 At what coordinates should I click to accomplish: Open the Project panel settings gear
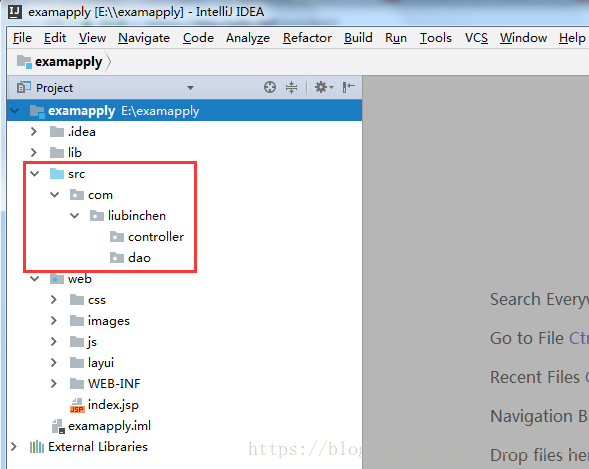tap(324, 87)
